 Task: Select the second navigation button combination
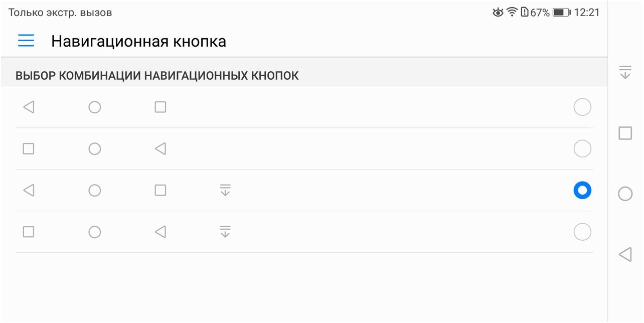pyautogui.click(x=582, y=148)
